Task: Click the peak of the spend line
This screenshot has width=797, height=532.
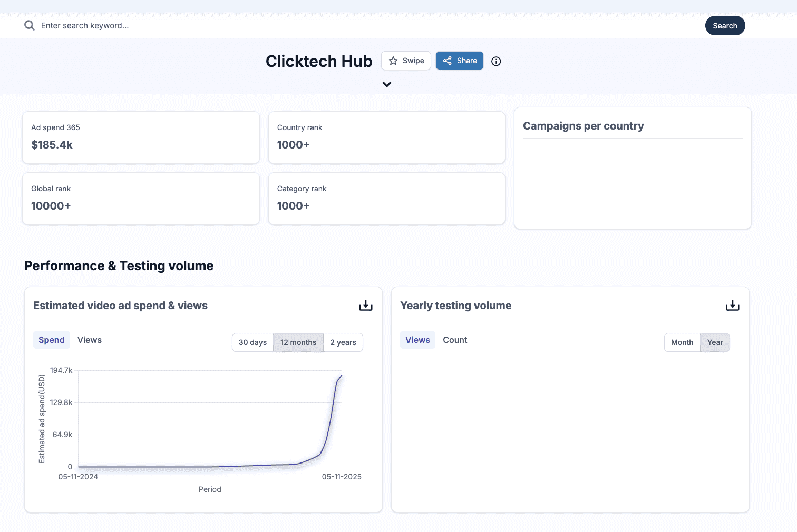Action: [342, 376]
